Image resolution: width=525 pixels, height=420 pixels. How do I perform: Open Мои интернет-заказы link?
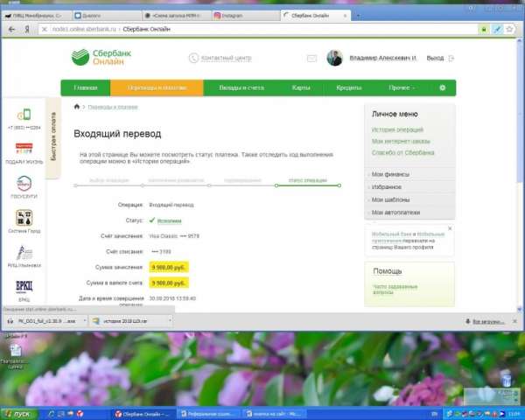tap(401, 141)
